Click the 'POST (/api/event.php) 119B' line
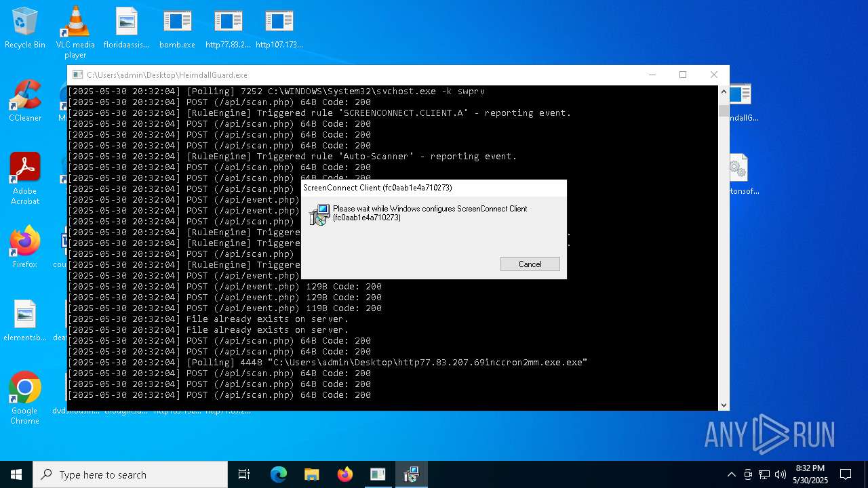Image resolution: width=868 pixels, height=488 pixels. pyautogui.click(x=224, y=308)
